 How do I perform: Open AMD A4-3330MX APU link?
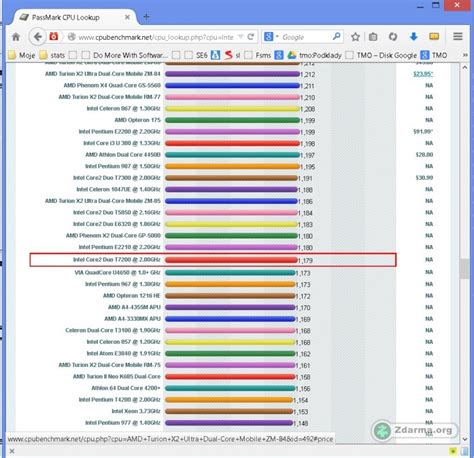click(x=132, y=319)
